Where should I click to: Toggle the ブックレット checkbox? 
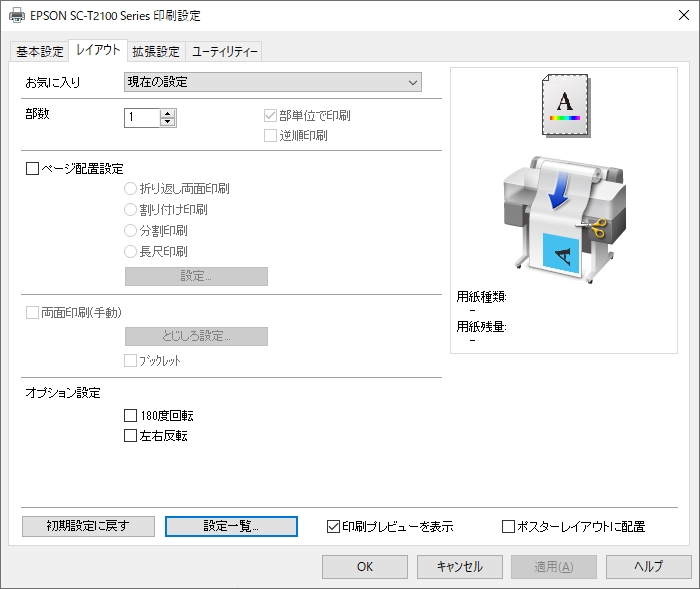[x=130, y=360]
